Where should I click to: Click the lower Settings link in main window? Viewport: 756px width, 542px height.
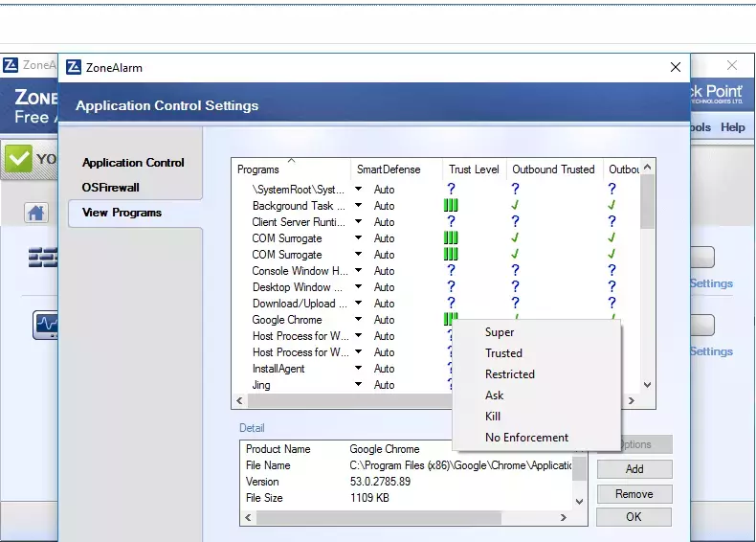[x=711, y=351]
